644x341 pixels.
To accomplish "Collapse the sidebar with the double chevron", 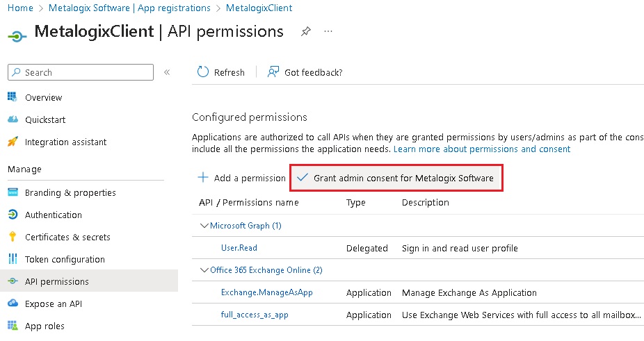I will 167,72.
